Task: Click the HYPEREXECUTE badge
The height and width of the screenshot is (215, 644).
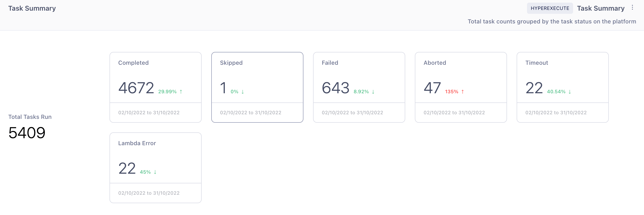Action: click(550, 8)
